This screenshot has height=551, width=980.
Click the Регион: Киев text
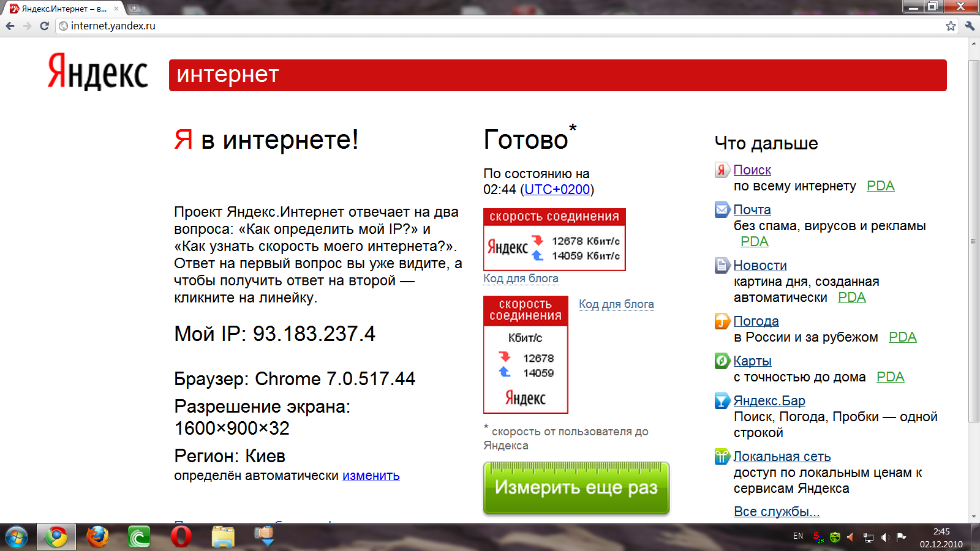pos(230,456)
